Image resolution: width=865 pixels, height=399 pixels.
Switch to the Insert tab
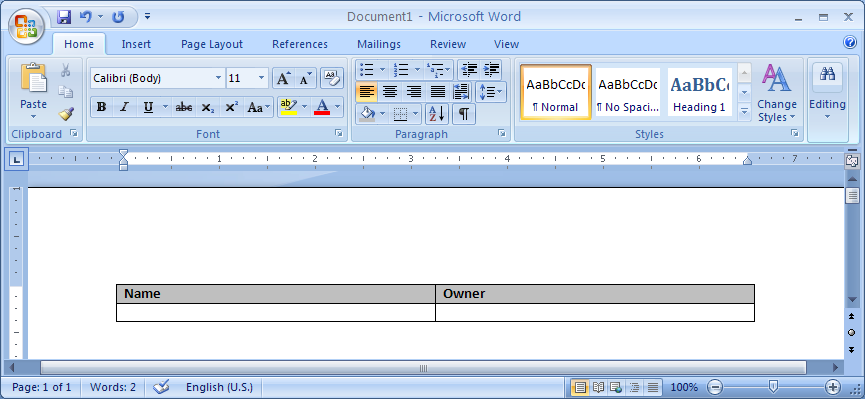(136, 44)
